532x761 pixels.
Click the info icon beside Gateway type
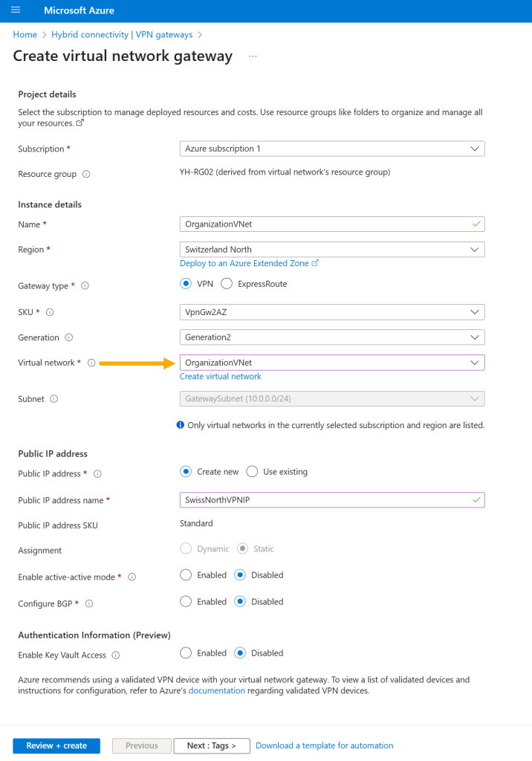click(x=85, y=285)
